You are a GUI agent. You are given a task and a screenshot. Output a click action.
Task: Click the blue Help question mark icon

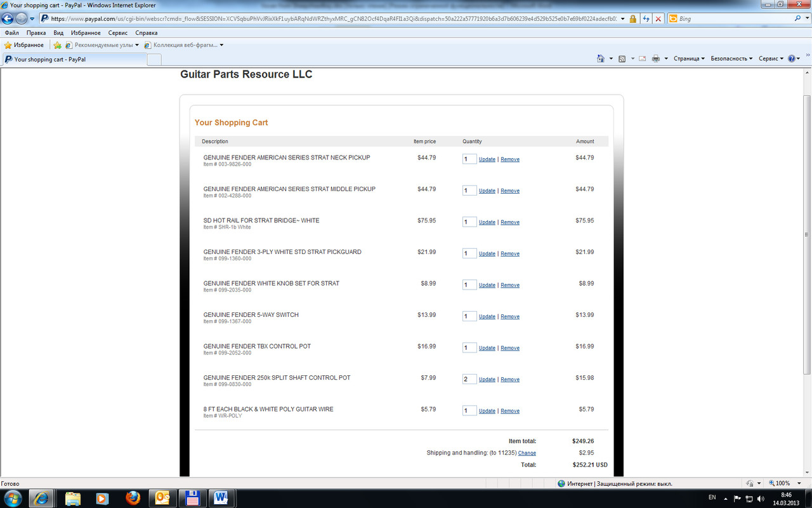tap(792, 58)
